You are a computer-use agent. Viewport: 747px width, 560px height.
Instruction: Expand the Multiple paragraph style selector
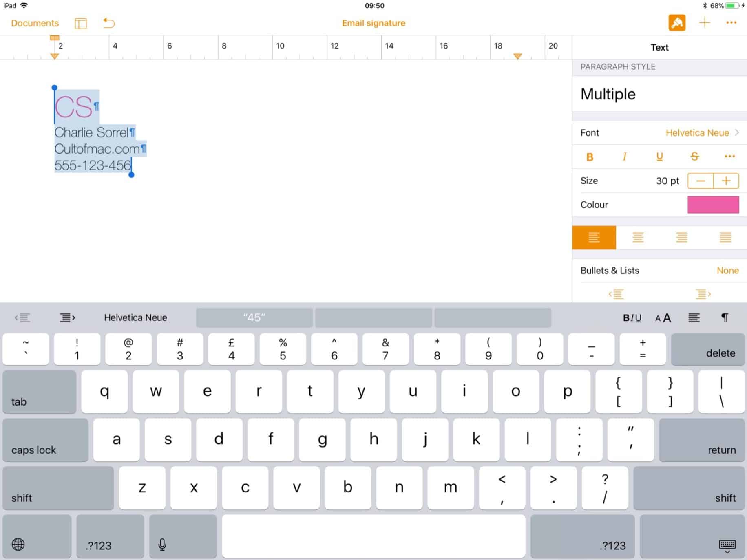point(659,94)
